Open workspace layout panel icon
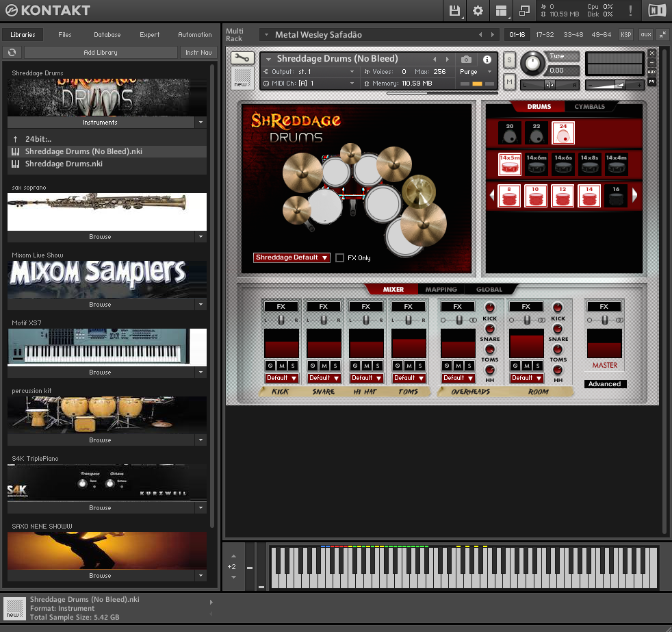 [500, 10]
